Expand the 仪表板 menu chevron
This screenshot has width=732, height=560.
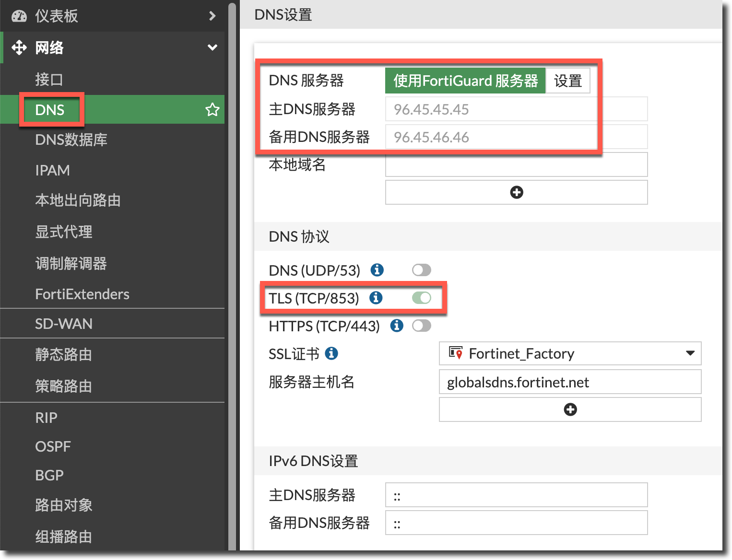coord(213,16)
